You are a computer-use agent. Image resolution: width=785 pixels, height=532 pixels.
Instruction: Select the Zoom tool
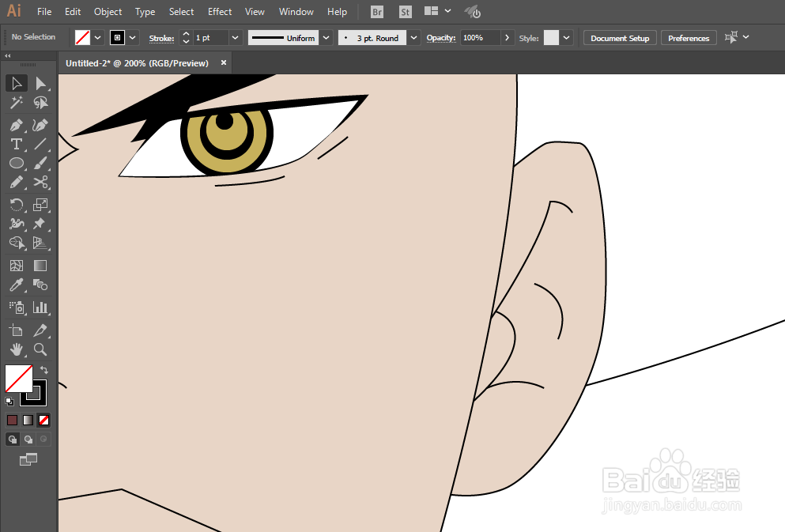pos(40,349)
